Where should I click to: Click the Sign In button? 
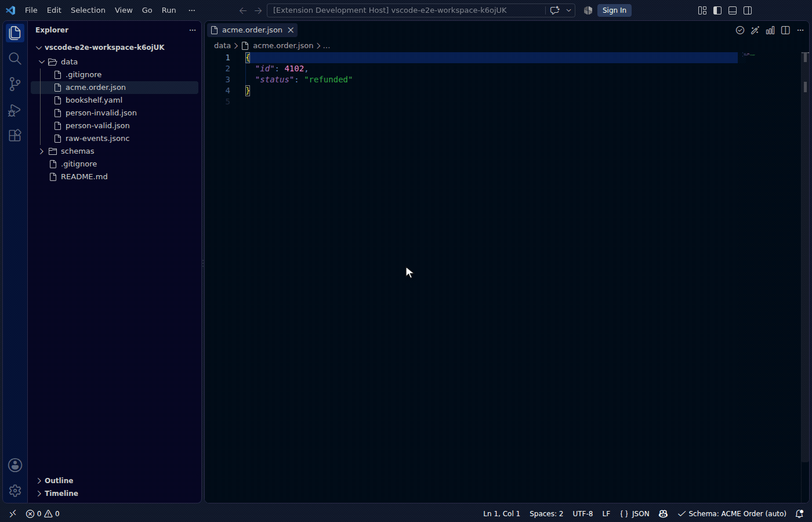point(614,10)
